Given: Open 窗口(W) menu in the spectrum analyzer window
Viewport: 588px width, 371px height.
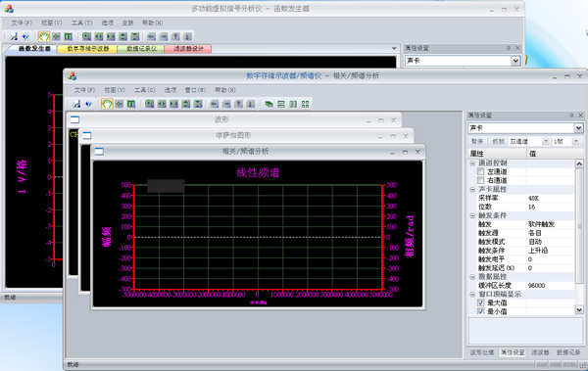Looking at the screenshot, I should point(195,90).
